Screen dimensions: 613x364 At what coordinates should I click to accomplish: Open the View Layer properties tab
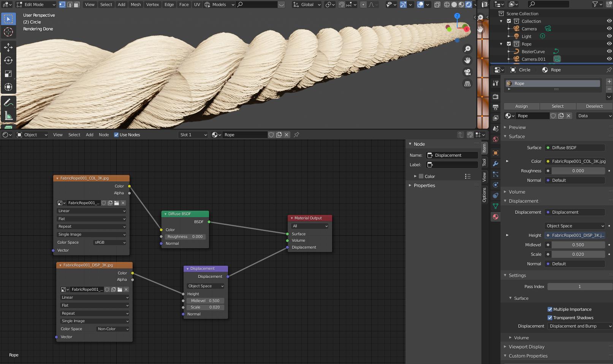click(495, 118)
